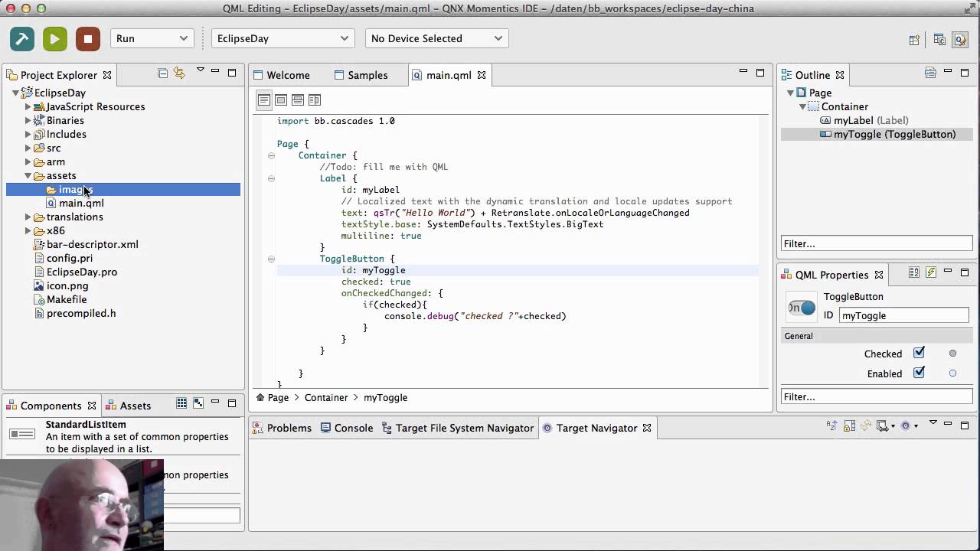This screenshot has height=551, width=980.
Task: Click alphabetical sort icon in QML Properties
Action: [914, 272]
